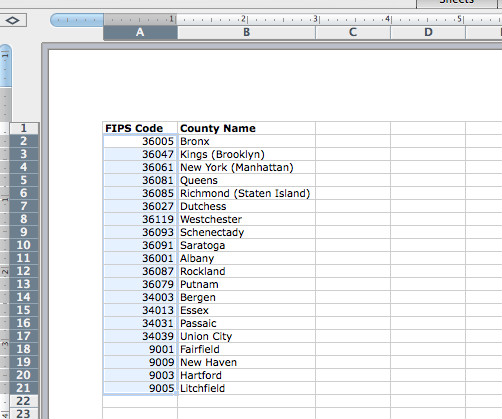Select column B header
The width and height of the screenshot is (502, 419).
coord(246,32)
